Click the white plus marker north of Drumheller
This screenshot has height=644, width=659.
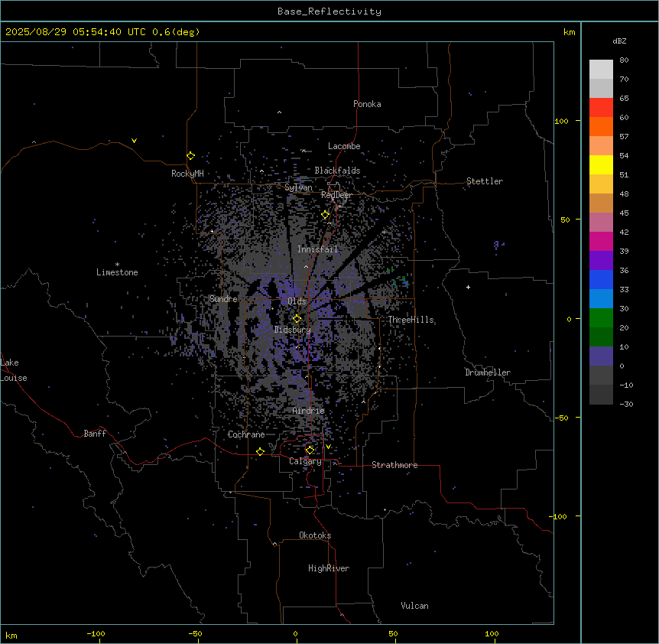click(468, 287)
